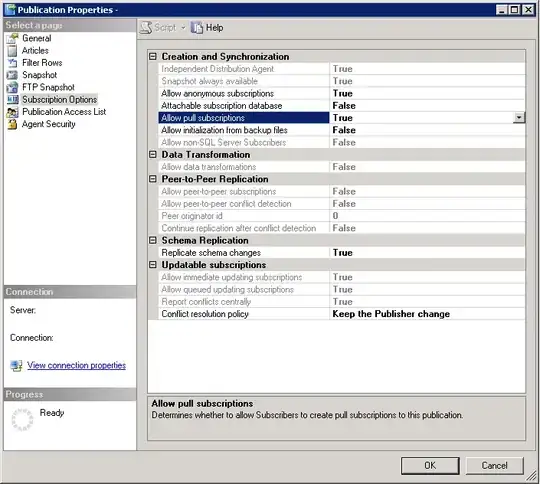Image resolution: width=540 pixels, height=484 pixels.
Task: Click the Publication Access List icon
Action: pyautogui.click(x=12, y=112)
